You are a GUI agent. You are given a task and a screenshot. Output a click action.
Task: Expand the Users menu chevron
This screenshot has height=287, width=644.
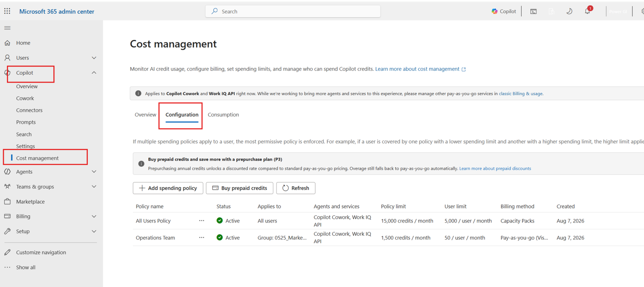(94, 58)
